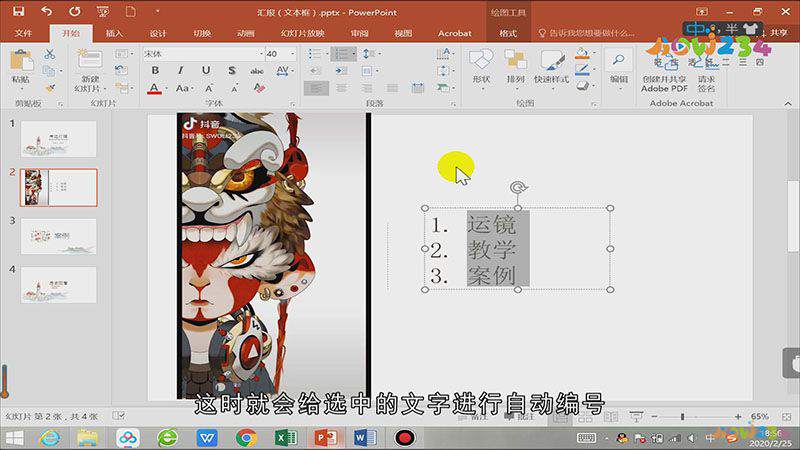Switch to the 设计 (Design) tab
The height and width of the screenshot is (450, 800).
pos(158,33)
